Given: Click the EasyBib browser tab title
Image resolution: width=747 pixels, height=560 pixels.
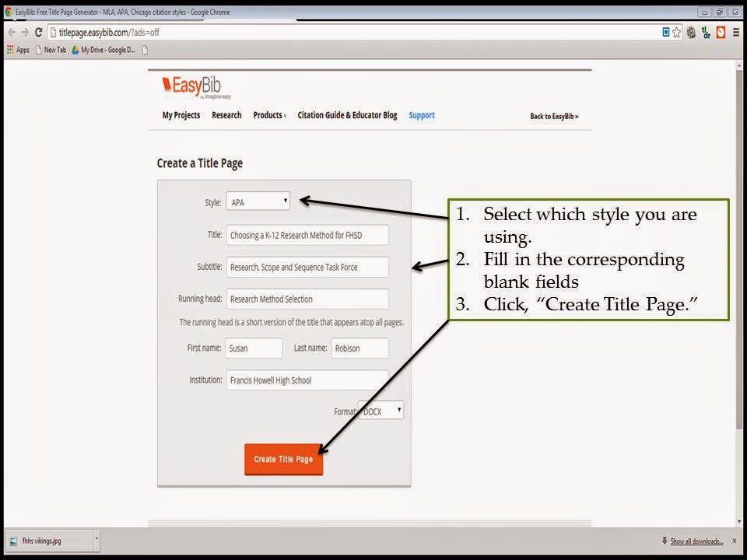Looking at the screenshot, I should tap(122, 12).
